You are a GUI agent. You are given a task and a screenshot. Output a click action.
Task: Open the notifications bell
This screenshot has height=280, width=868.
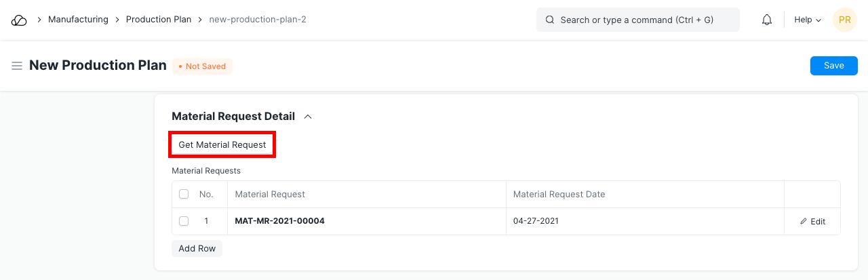pyautogui.click(x=767, y=20)
